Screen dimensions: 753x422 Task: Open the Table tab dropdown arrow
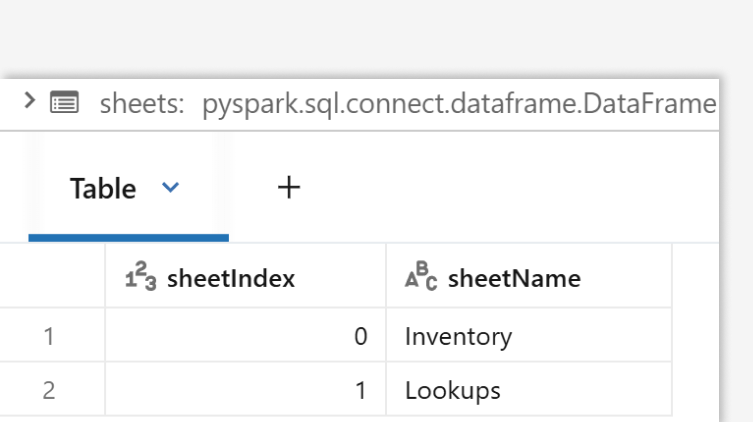pyautogui.click(x=172, y=188)
